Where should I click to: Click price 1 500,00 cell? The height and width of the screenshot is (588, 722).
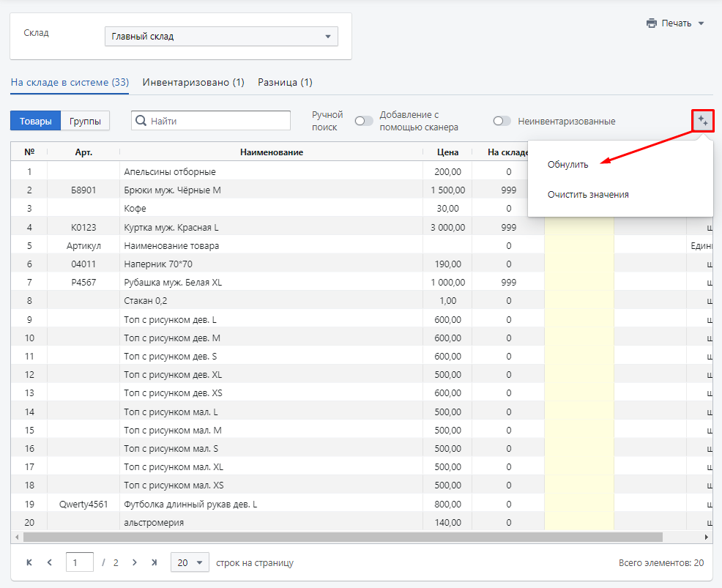pos(447,190)
